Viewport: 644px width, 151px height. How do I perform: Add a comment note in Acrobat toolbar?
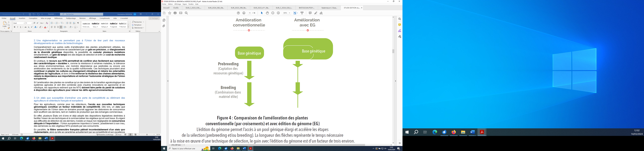coord(310,13)
